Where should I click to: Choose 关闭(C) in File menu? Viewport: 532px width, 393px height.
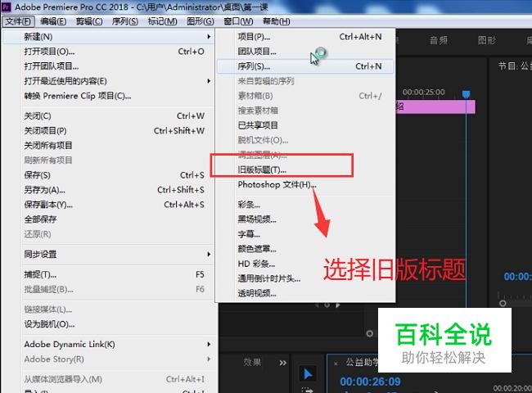[109, 116]
